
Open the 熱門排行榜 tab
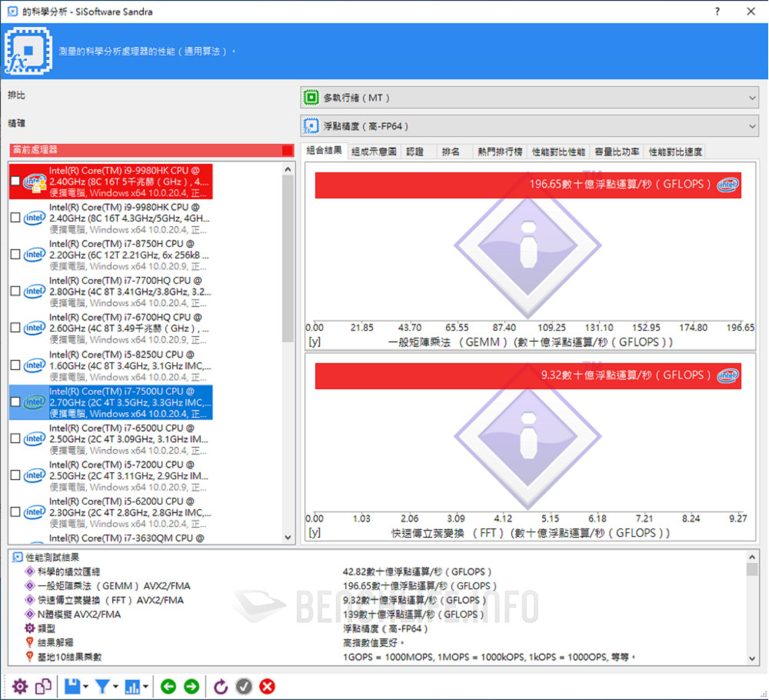[x=501, y=152]
